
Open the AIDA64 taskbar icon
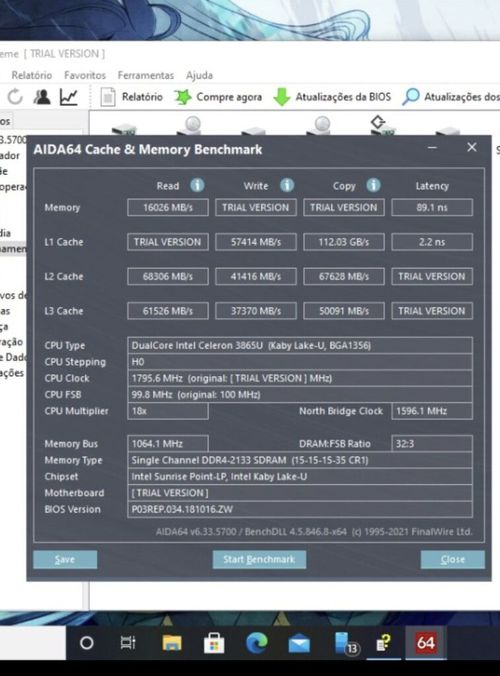[x=425, y=643]
